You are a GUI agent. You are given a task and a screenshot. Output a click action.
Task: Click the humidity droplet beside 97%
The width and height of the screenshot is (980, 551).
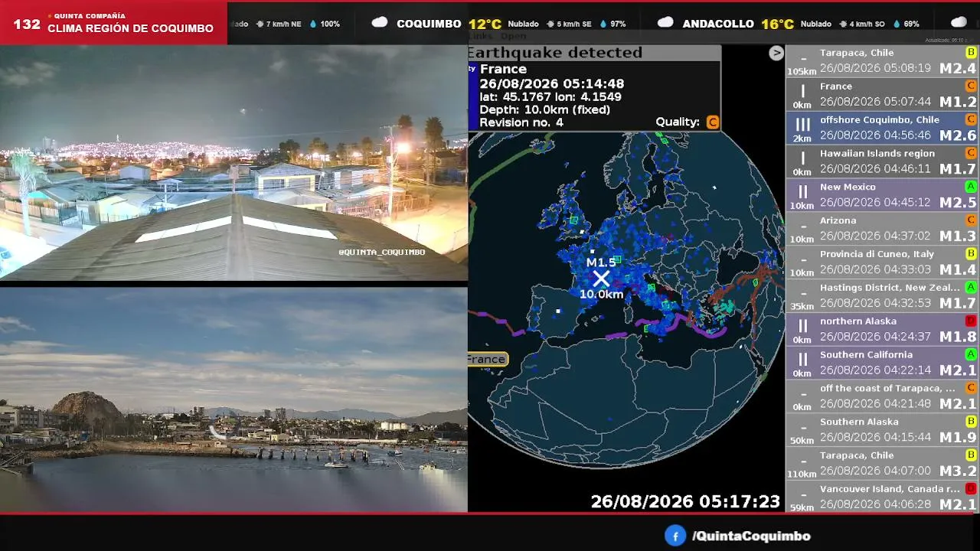click(x=603, y=24)
